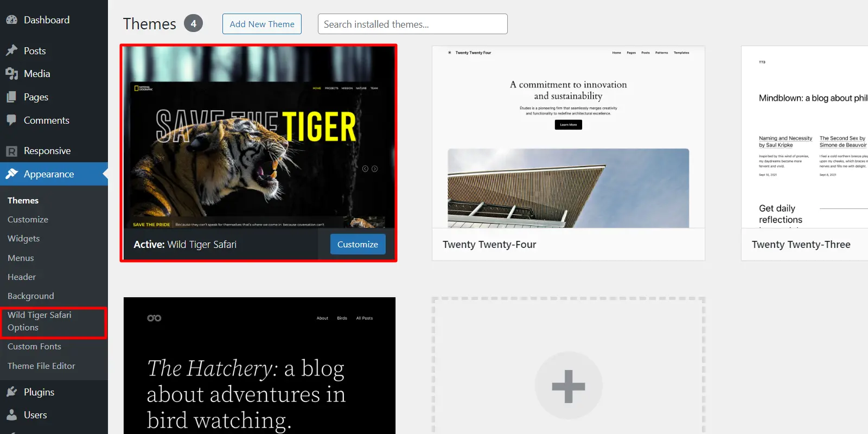868x434 pixels.
Task: Click the Add New Theme button
Action: point(262,24)
